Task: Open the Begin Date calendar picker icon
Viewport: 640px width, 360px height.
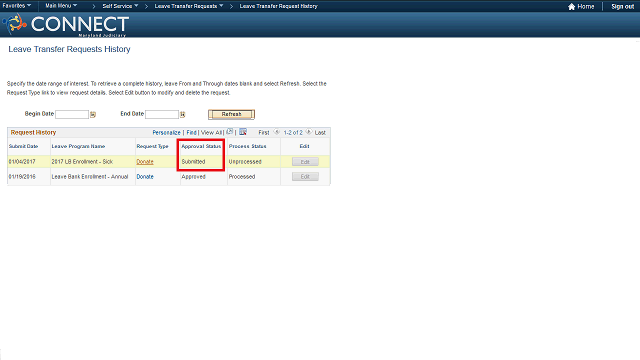Action: coord(93,115)
